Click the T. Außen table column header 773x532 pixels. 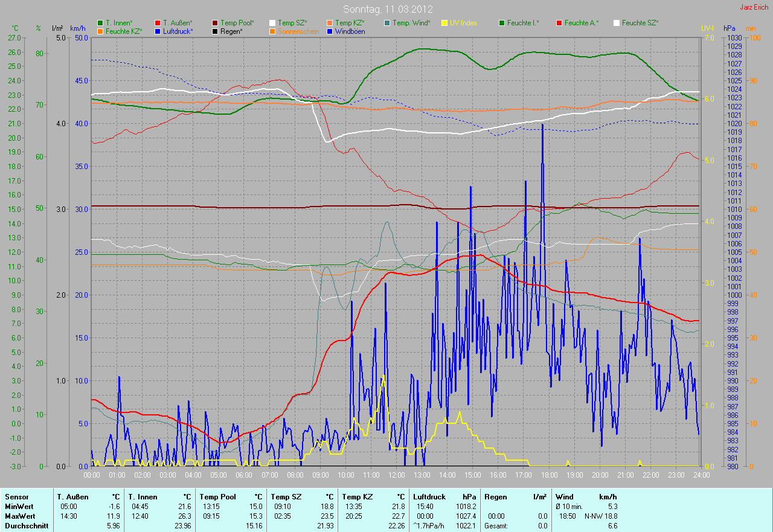(73, 497)
